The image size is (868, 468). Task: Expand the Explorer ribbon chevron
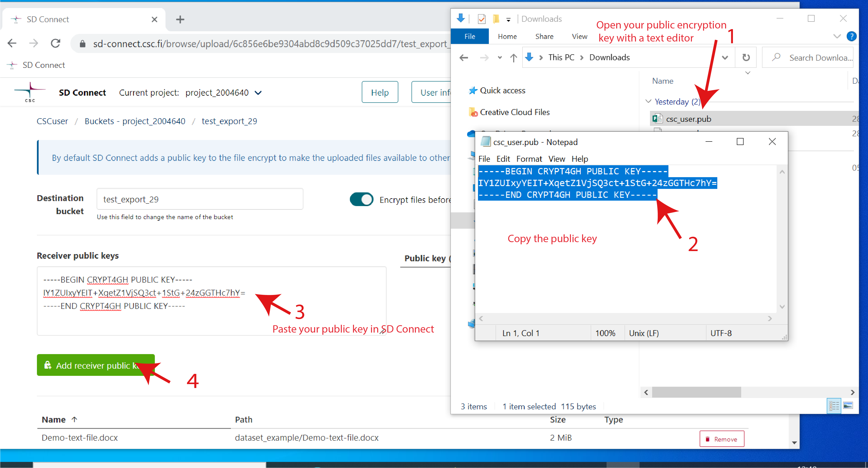(837, 37)
